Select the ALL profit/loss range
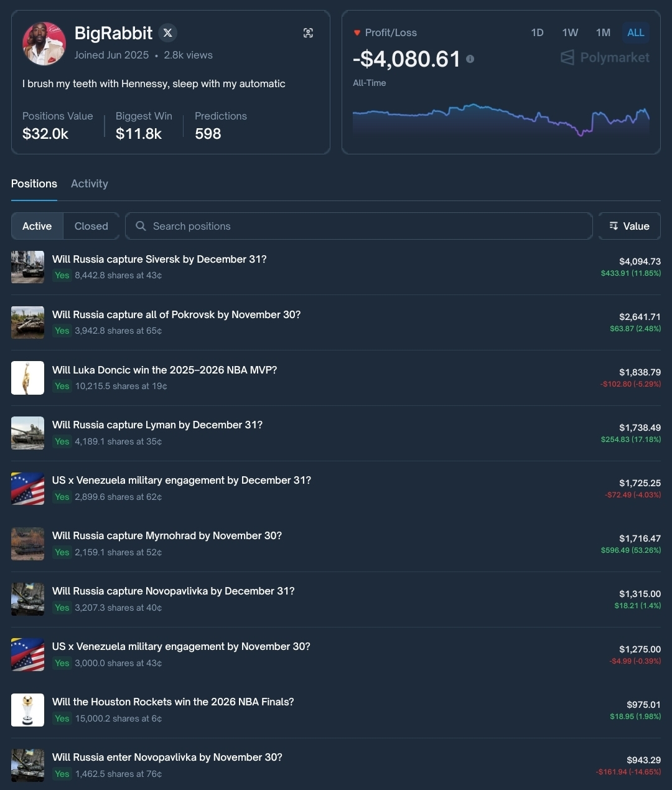Viewport: 672px width, 790px height. click(635, 32)
